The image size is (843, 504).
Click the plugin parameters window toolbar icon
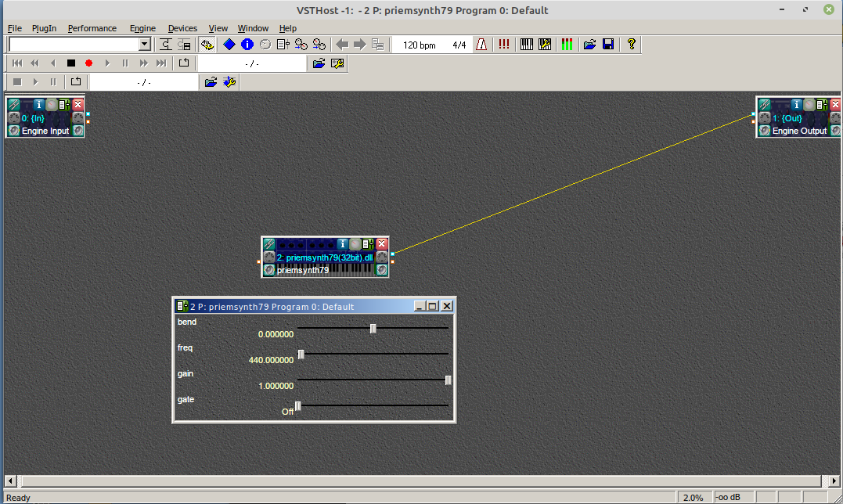(283, 45)
